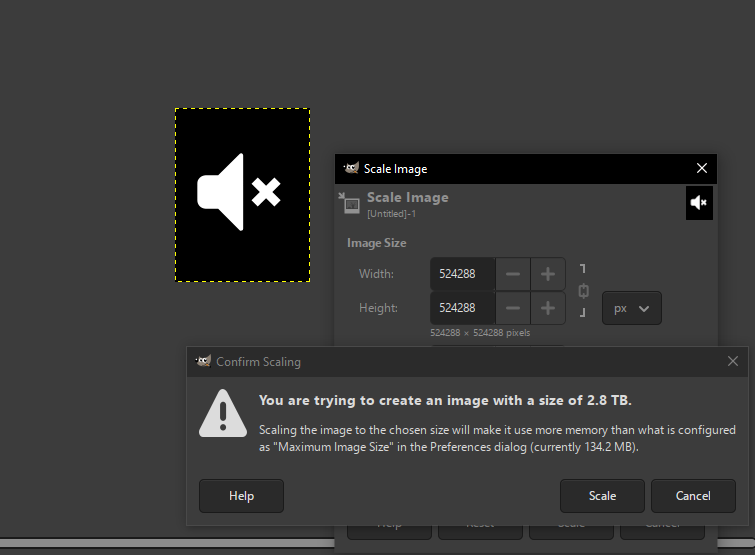Increase Height with plus button
This screenshot has height=555, width=755.
point(548,308)
